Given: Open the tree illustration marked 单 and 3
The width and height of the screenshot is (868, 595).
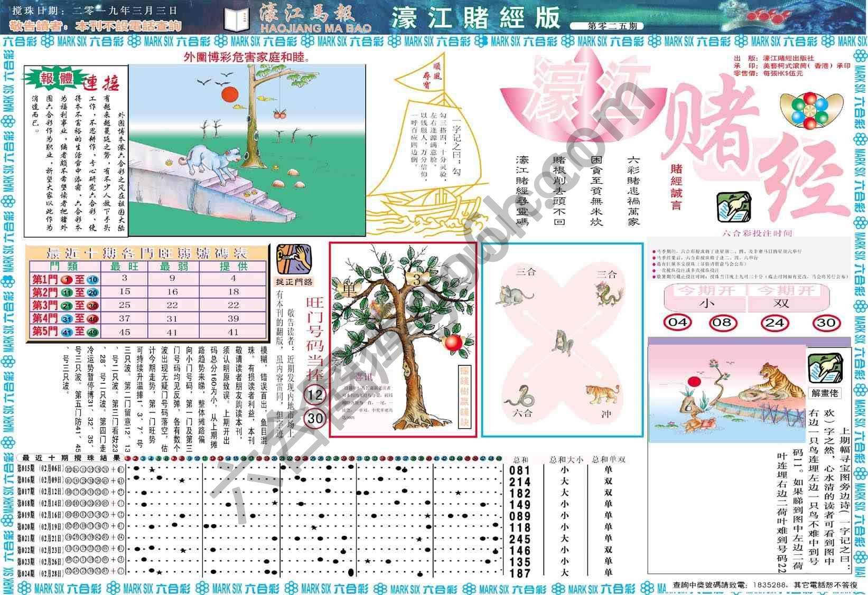Looking at the screenshot, I should [403, 340].
